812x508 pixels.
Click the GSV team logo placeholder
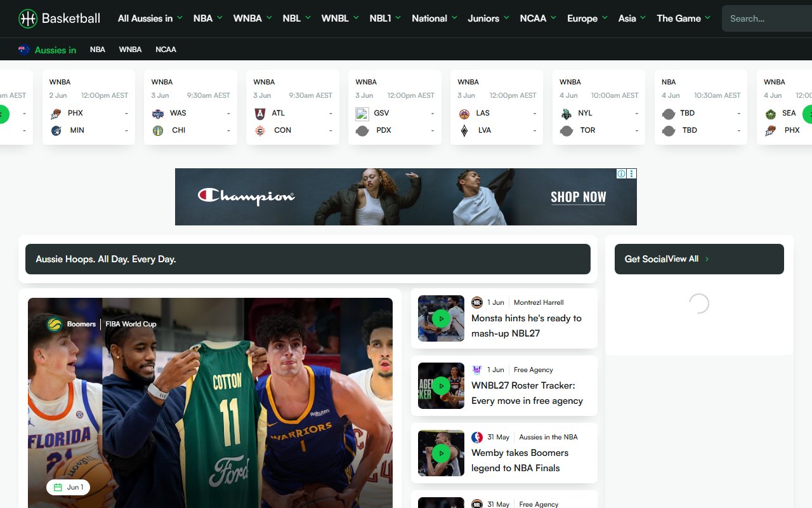pos(362,114)
